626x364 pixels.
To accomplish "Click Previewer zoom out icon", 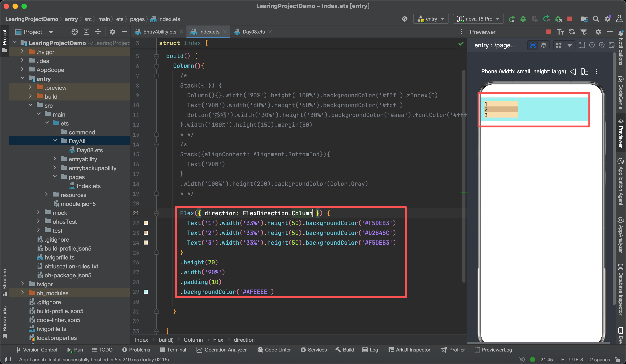I will (592, 45).
